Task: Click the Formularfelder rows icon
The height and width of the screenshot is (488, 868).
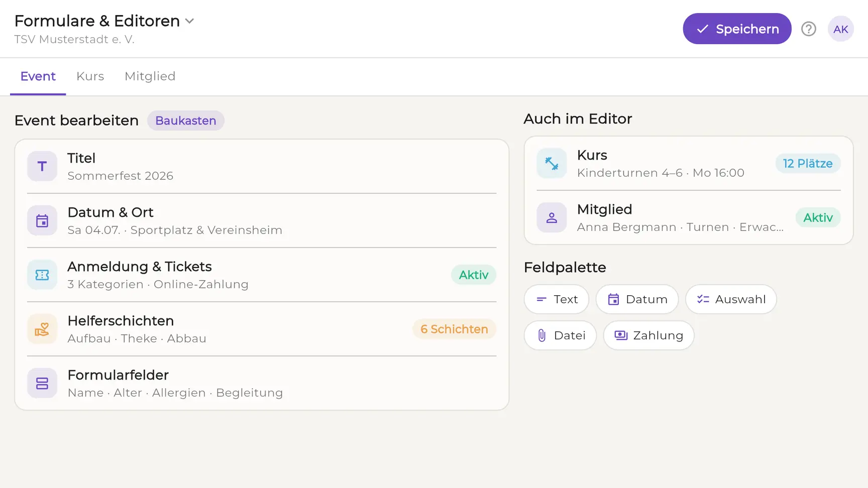Action: (x=42, y=384)
